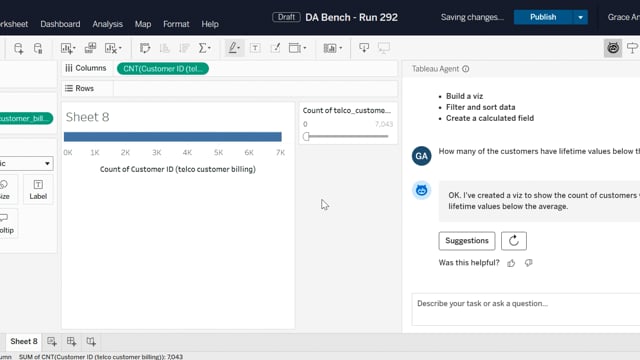Click the filter slider track
Image resolution: width=640 pixels, height=360 pixels.
point(347,136)
